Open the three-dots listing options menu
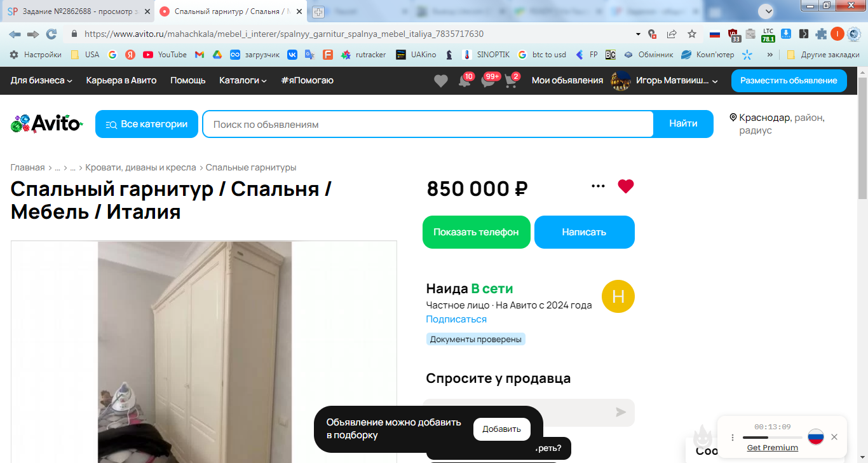 (x=598, y=186)
